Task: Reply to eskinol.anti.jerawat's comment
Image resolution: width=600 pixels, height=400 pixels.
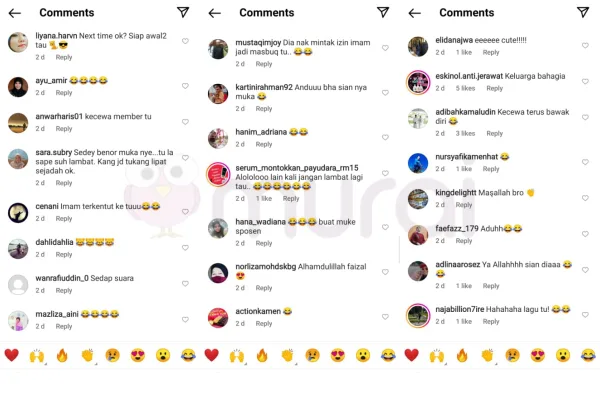Action: click(494, 88)
